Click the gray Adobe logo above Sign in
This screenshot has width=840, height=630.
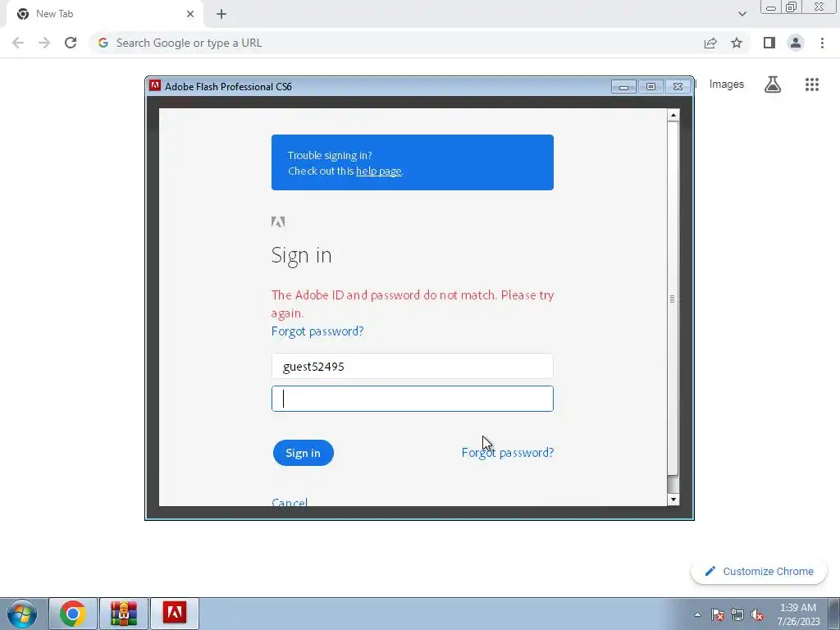(x=278, y=221)
